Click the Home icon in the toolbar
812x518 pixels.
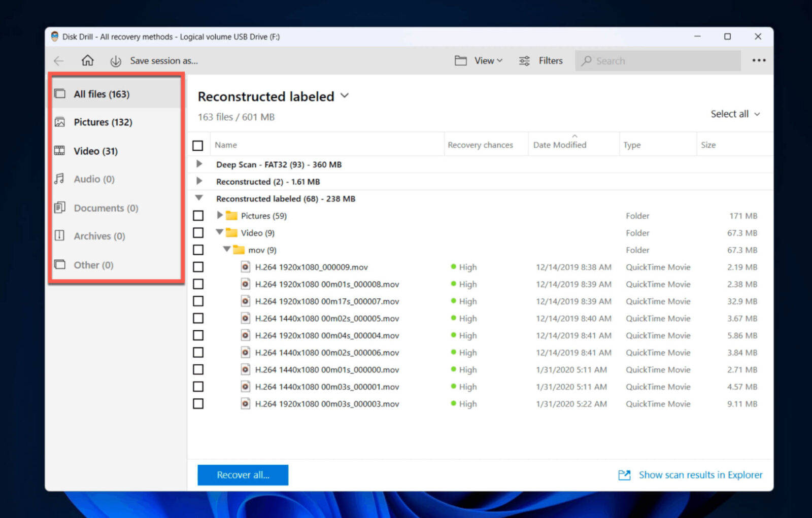[87, 60]
